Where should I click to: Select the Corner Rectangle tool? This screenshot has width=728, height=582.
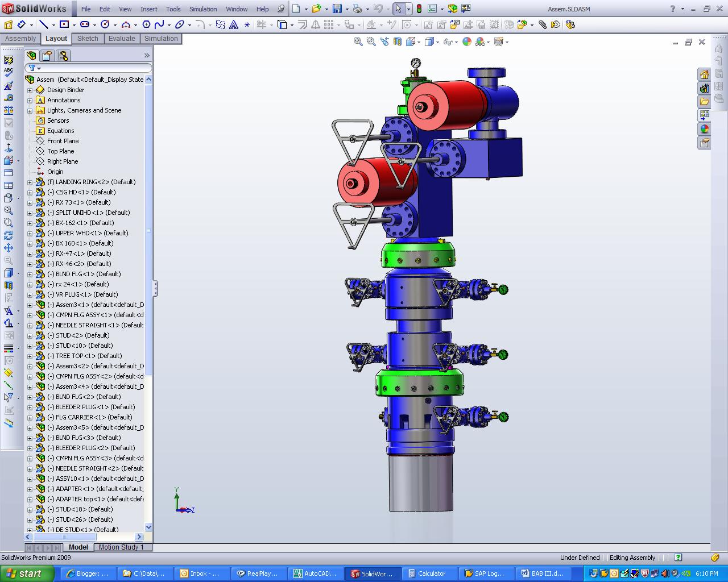tap(64, 24)
